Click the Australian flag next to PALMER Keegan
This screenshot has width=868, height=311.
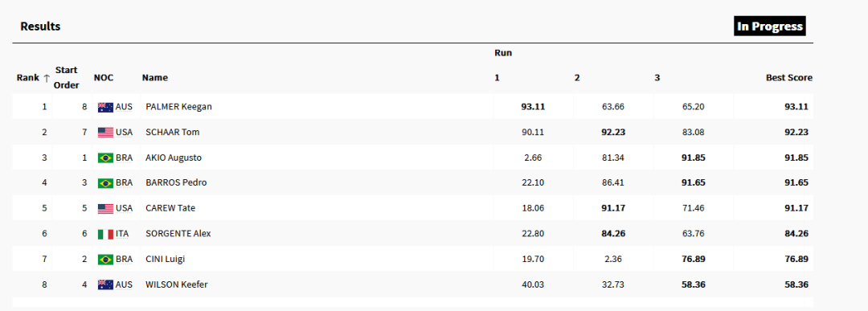pyautogui.click(x=106, y=108)
